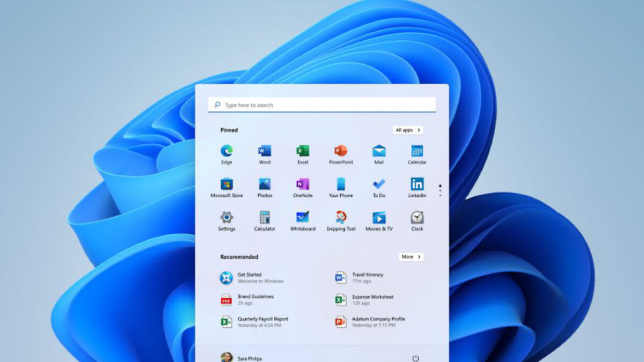
Task: Open Microsoft Edge from the pinned apps
Action: [226, 152]
